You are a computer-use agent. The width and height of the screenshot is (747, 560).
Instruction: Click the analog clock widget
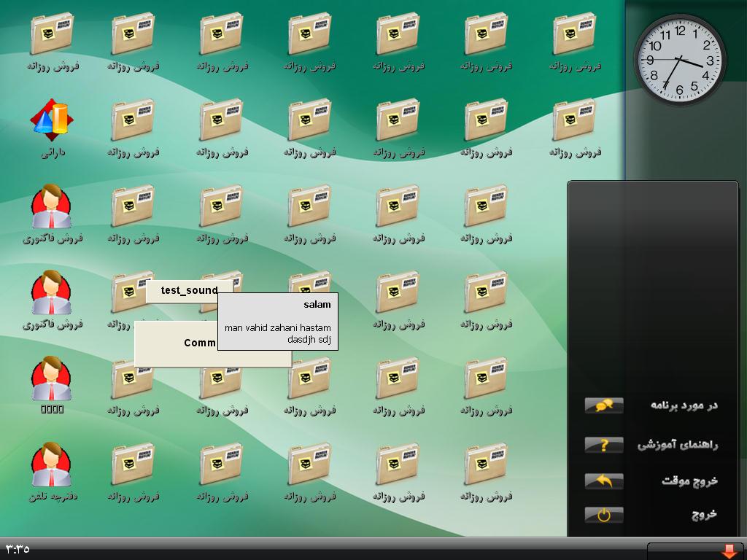tap(680, 60)
